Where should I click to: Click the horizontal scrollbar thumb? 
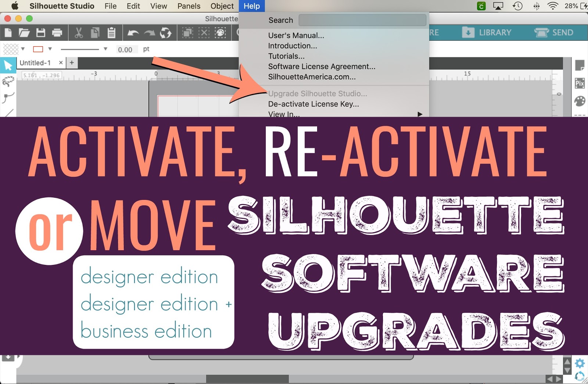[247, 379]
